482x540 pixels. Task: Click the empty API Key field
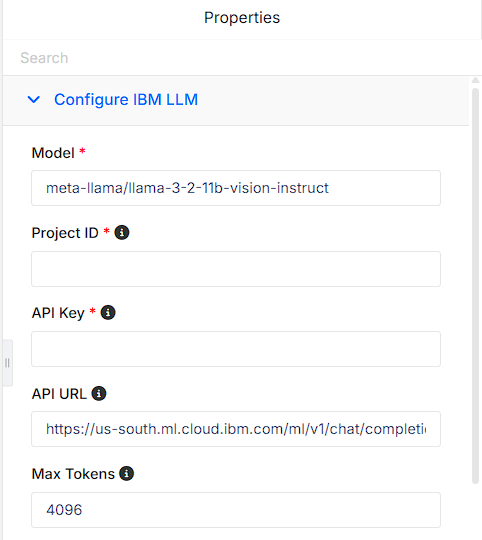tap(236, 349)
